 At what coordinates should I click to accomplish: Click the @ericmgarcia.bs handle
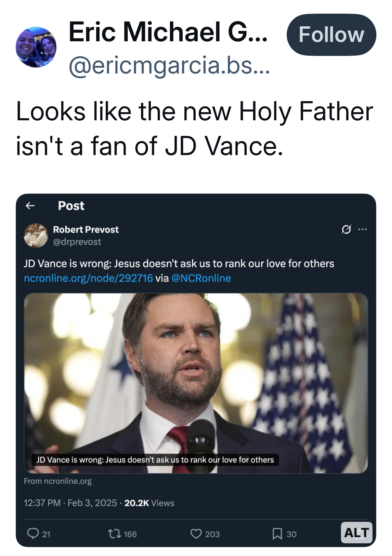pyautogui.click(x=169, y=65)
